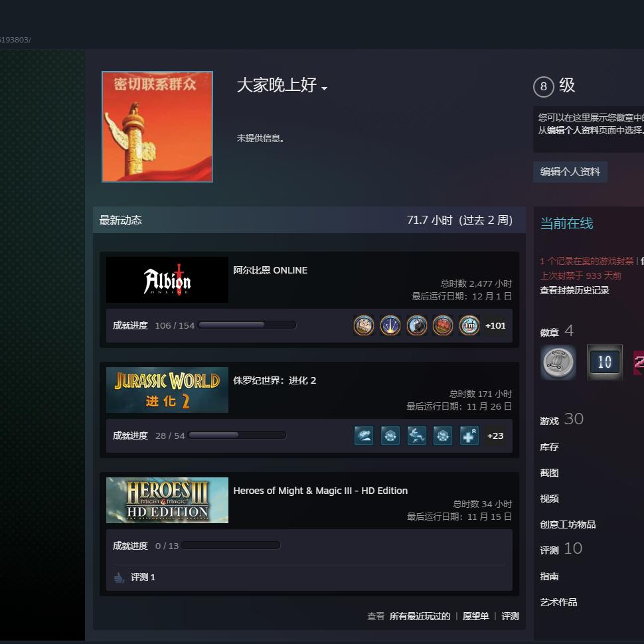Click the Albion Online achievement progress bar
This screenshot has height=644, width=644.
[248, 325]
